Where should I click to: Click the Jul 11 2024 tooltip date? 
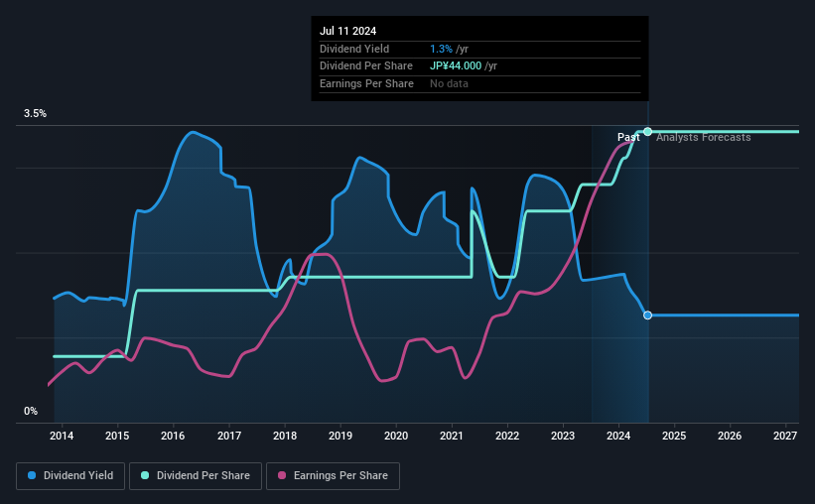pos(347,31)
